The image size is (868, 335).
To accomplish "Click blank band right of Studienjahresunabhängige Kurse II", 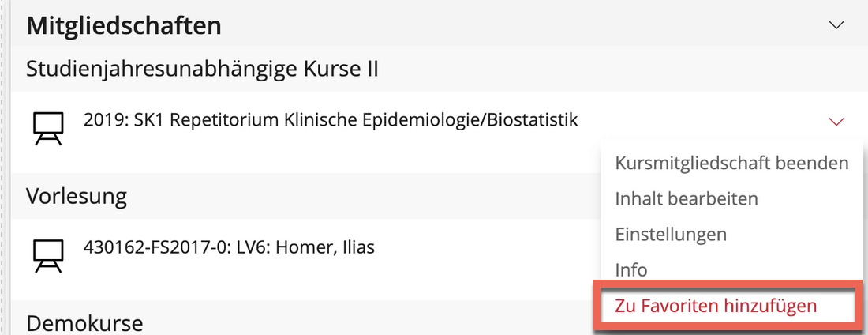I will (x=615, y=70).
